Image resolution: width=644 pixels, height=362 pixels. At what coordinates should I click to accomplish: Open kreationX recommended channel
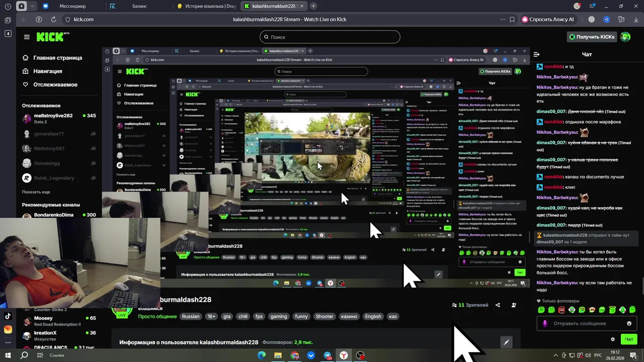click(x=59, y=336)
